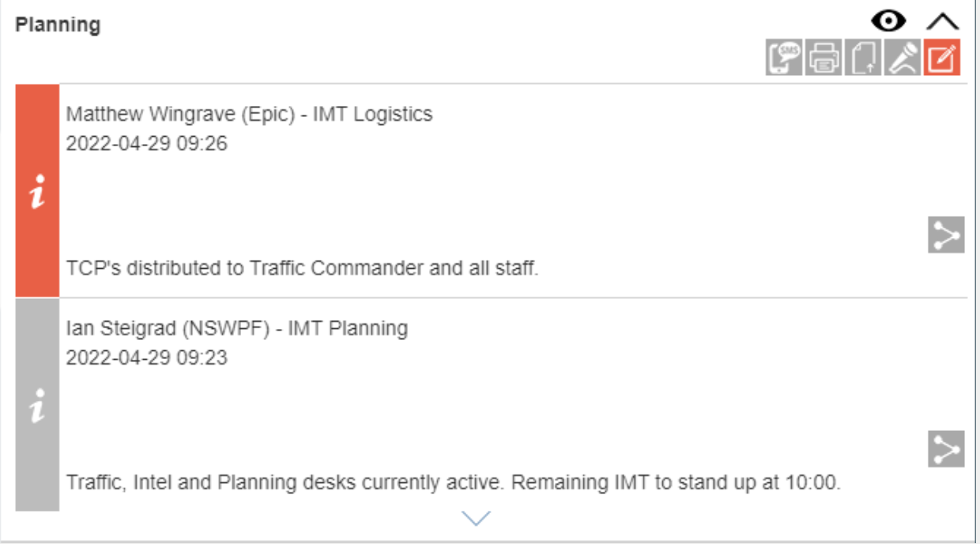Click the Planning panel title
The image size is (980, 544).
tap(58, 25)
